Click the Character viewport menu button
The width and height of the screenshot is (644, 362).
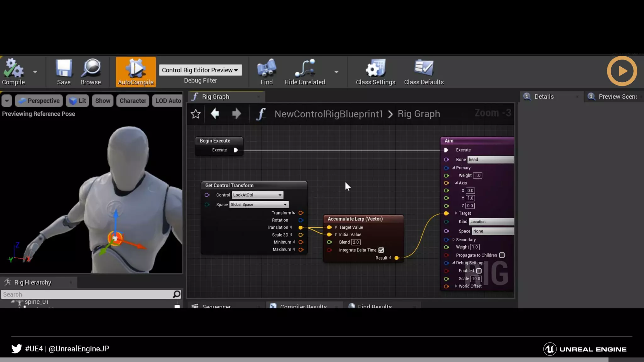click(133, 101)
